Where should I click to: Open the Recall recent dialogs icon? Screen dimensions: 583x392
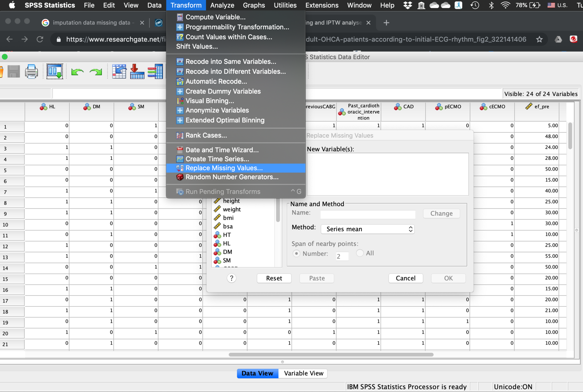click(55, 72)
